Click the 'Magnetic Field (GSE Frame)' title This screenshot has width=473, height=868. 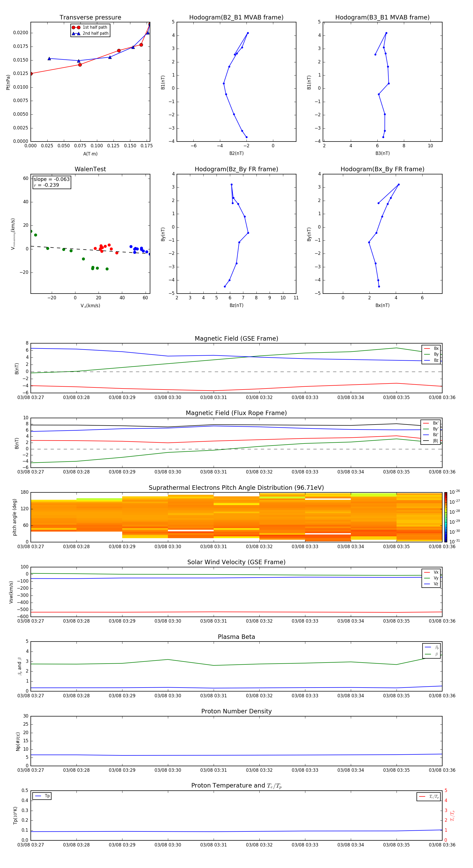click(236, 339)
